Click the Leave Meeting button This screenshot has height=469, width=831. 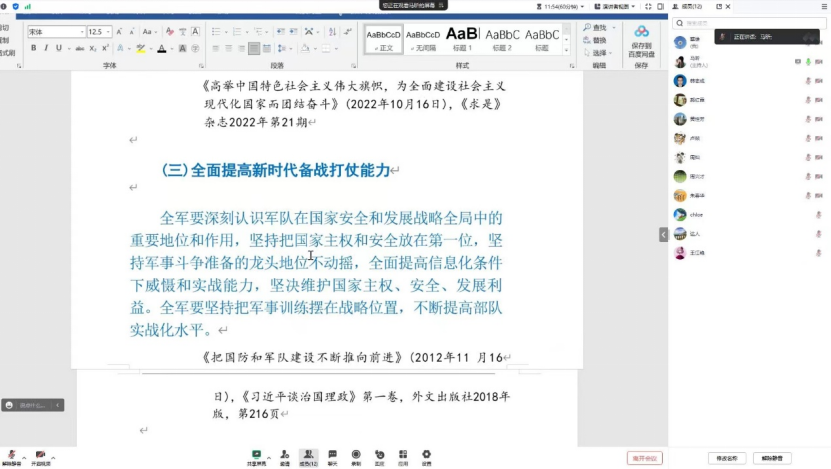(644, 458)
